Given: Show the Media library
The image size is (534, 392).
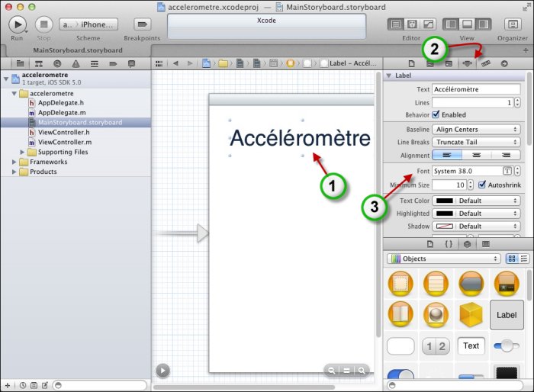Looking at the screenshot, I should point(486,244).
